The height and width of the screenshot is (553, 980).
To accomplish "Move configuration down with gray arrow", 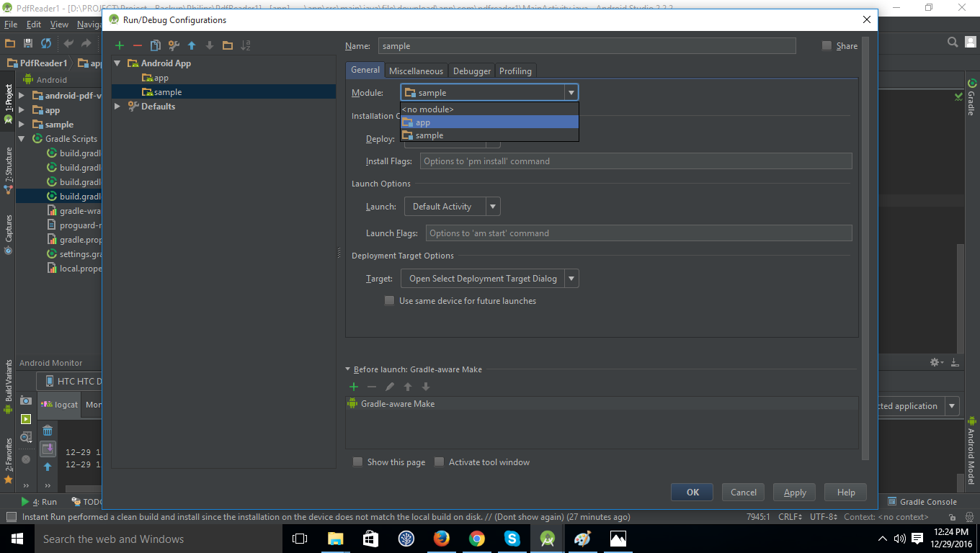I will pyautogui.click(x=210, y=45).
